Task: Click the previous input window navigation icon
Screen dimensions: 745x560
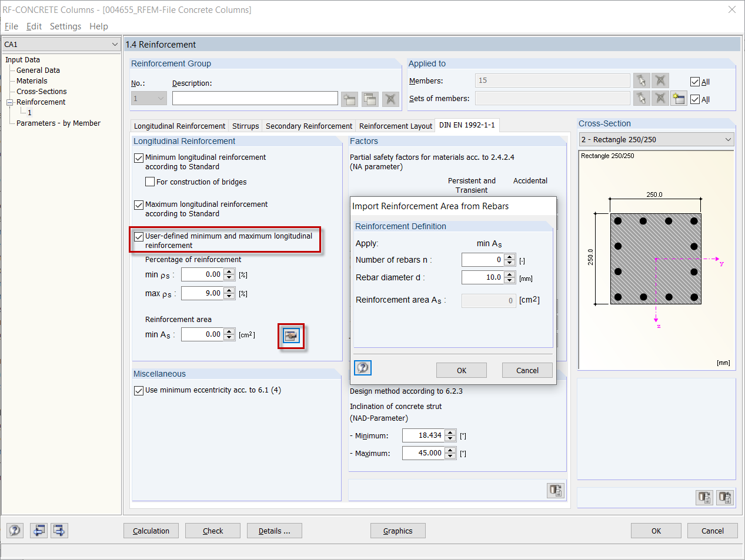Action: pyautogui.click(x=39, y=530)
